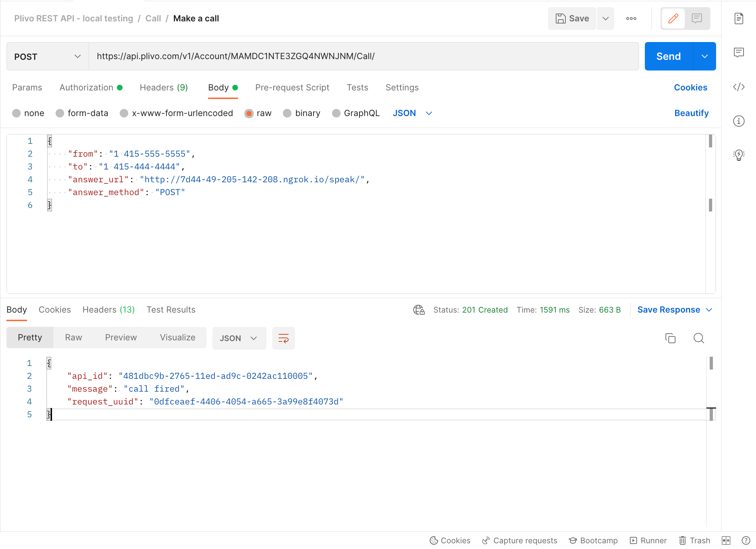
Task: Open the POST method dropdown
Action: point(47,56)
